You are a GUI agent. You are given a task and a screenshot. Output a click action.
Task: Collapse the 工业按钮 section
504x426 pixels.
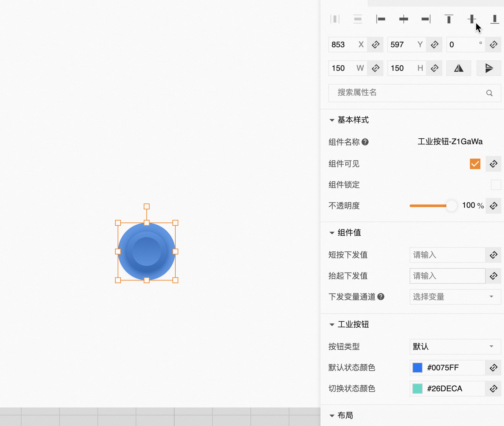(x=332, y=325)
